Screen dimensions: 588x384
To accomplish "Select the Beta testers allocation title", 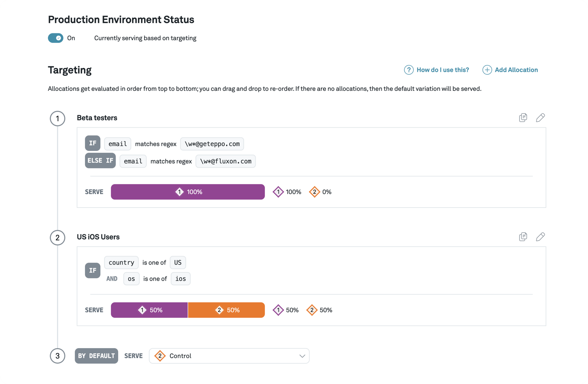I will tap(97, 118).
